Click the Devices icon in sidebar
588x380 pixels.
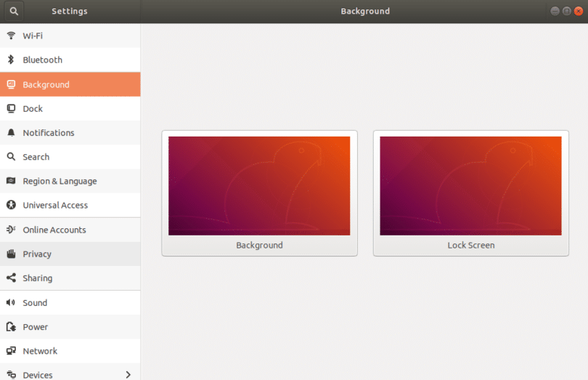pyautogui.click(x=11, y=374)
